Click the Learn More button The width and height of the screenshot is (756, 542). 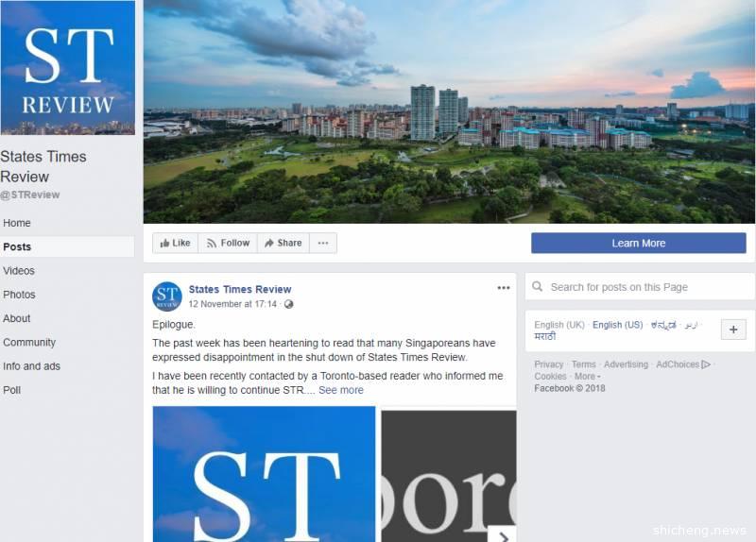tap(639, 244)
